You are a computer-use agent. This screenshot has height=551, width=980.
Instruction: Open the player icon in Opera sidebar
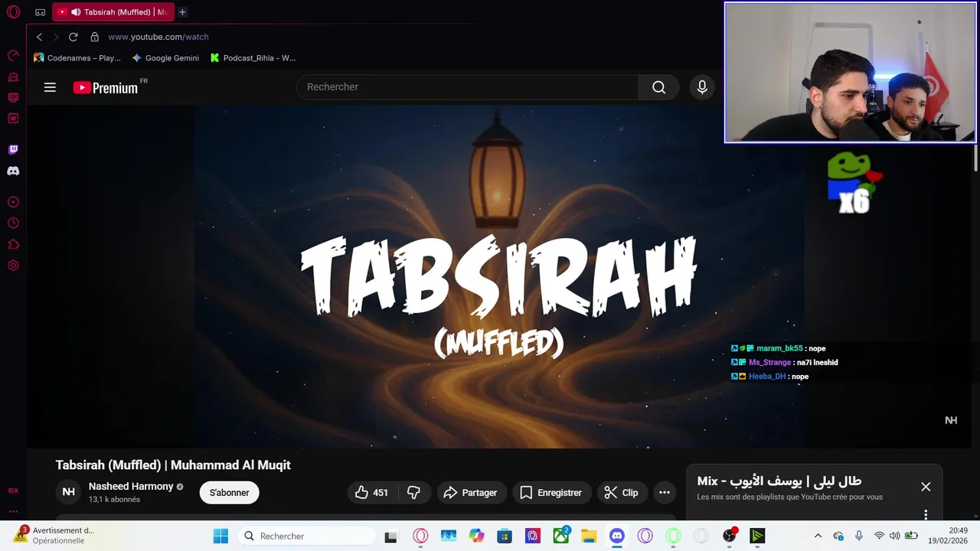pyautogui.click(x=13, y=202)
